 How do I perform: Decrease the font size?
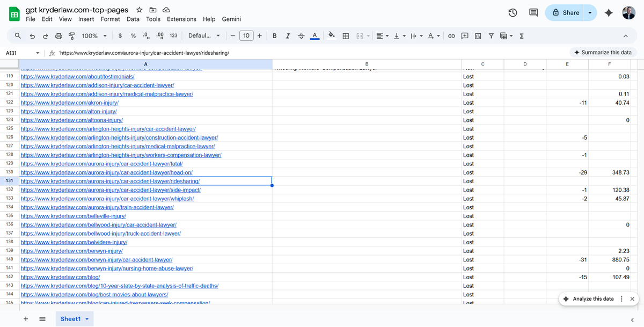233,36
